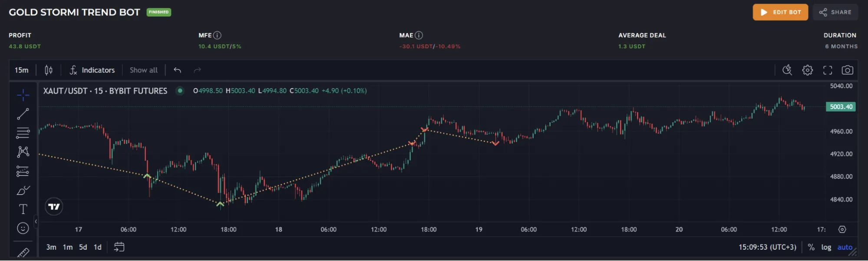Screen dimensions: 868x261
Task: Take a chart snapshot with camera icon
Action: tap(847, 70)
